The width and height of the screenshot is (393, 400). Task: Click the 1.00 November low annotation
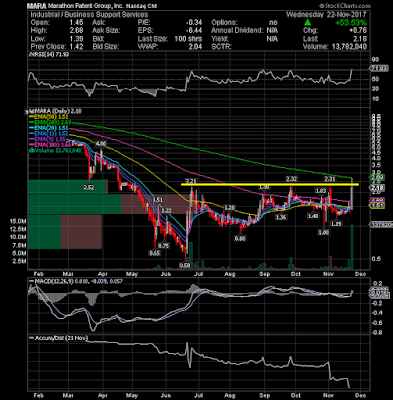point(324,232)
